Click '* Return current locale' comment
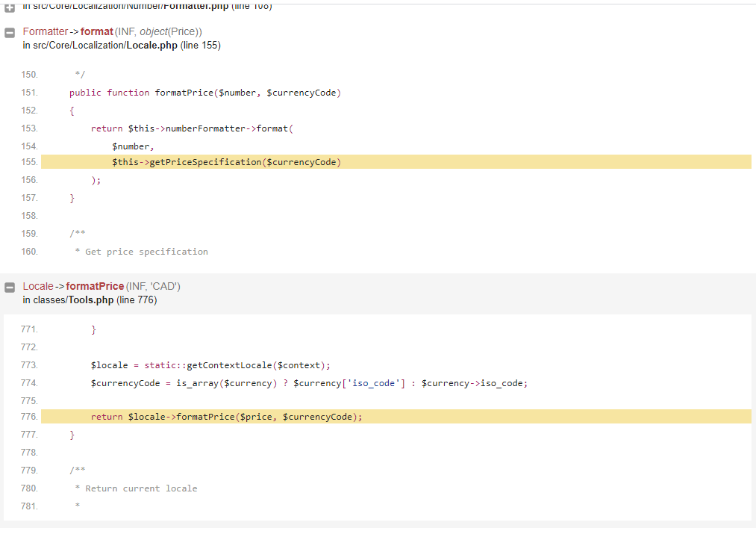The image size is (756, 537). 136,488
